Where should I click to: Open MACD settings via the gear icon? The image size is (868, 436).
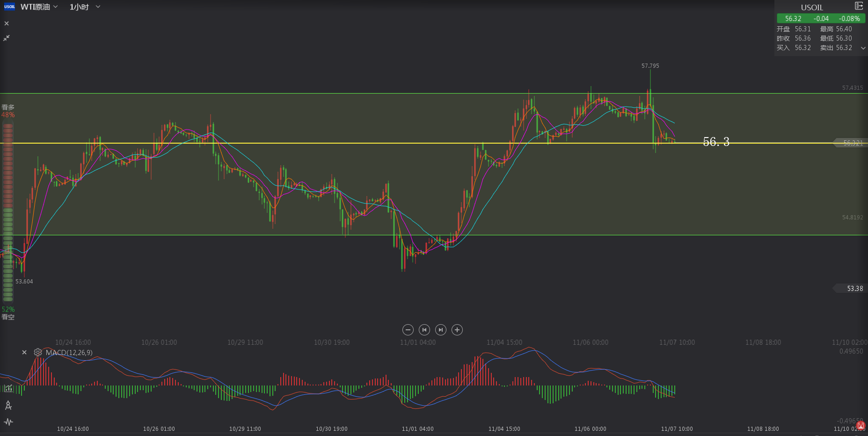click(38, 352)
